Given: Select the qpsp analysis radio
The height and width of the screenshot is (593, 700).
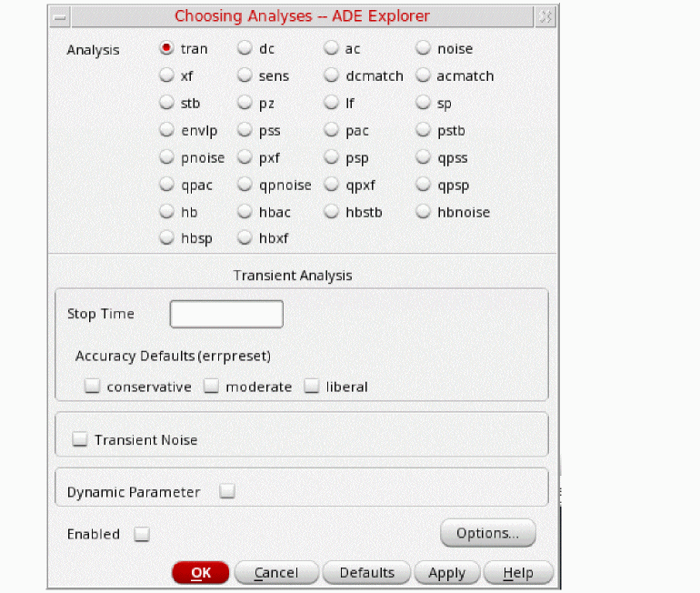Looking at the screenshot, I should tap(424, 184).
